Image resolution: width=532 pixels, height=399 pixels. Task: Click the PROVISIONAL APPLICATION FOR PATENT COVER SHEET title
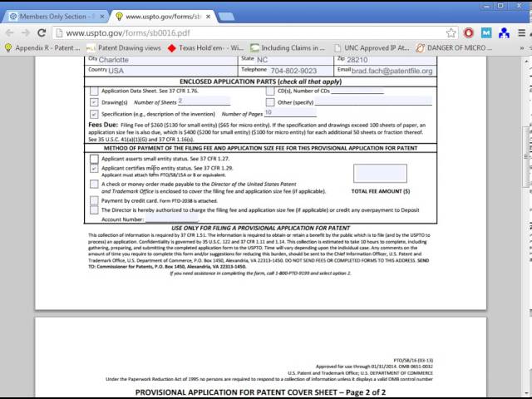(260, 392)
